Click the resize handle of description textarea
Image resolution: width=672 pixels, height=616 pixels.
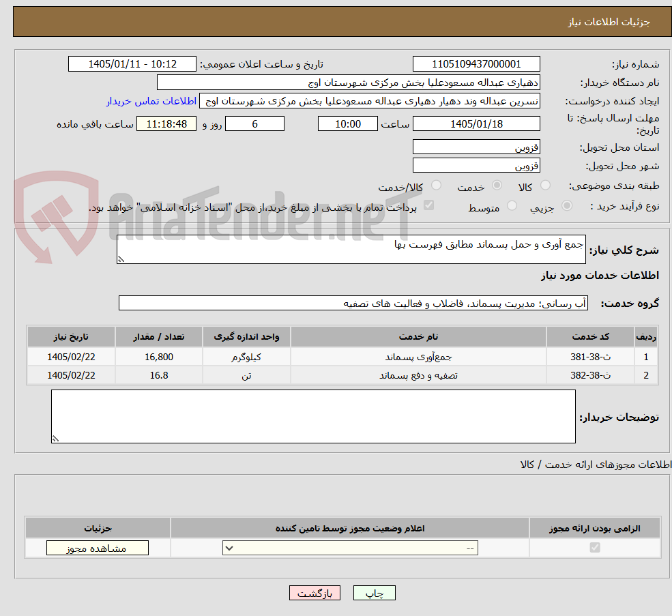click(121, 259)
